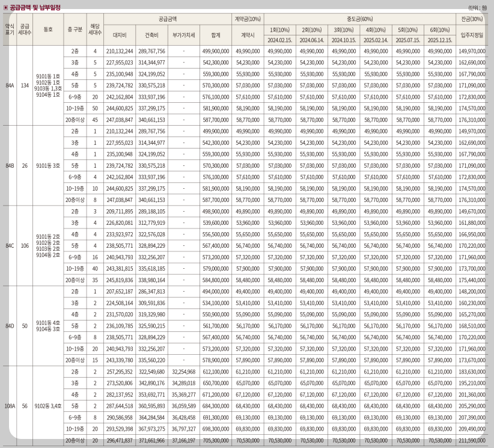Select the date '2024.06.14.'
This screenshot has height=448, width=494.
pos(312,40)
